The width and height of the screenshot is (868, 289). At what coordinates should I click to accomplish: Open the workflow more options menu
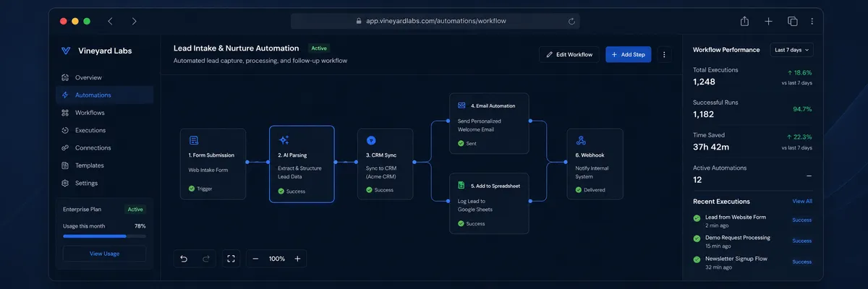pyautogui.click(x=665, y=54)
